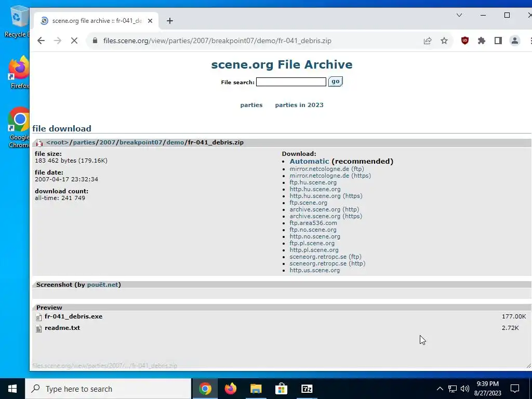
Task: Open the network status tray icon
Action: click(x=453, y=389)
